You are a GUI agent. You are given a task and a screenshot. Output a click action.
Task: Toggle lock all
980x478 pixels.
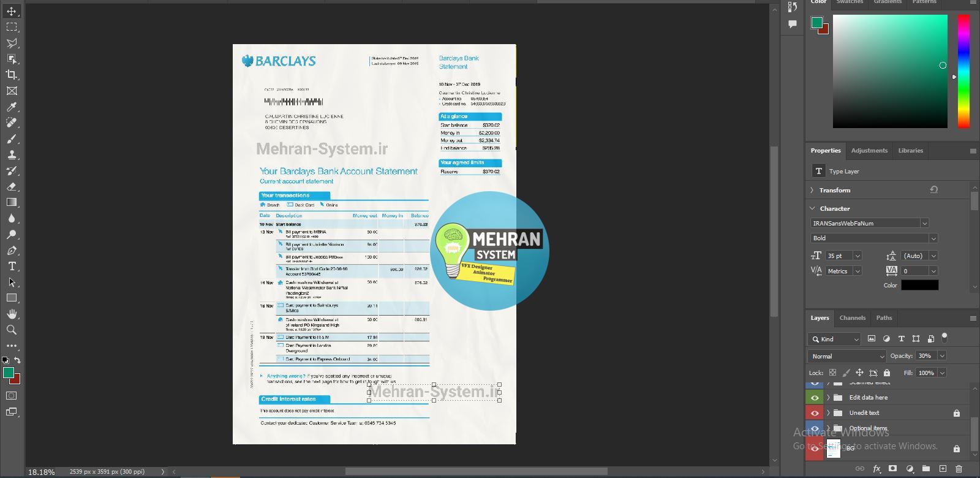point(887,373)
